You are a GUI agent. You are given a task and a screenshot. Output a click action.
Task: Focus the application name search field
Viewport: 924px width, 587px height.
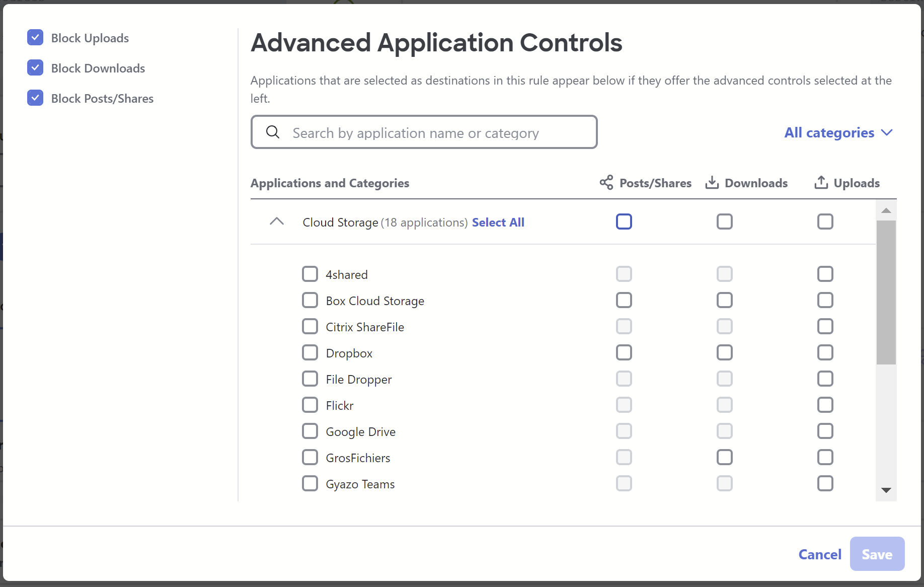tap(424, 132)
